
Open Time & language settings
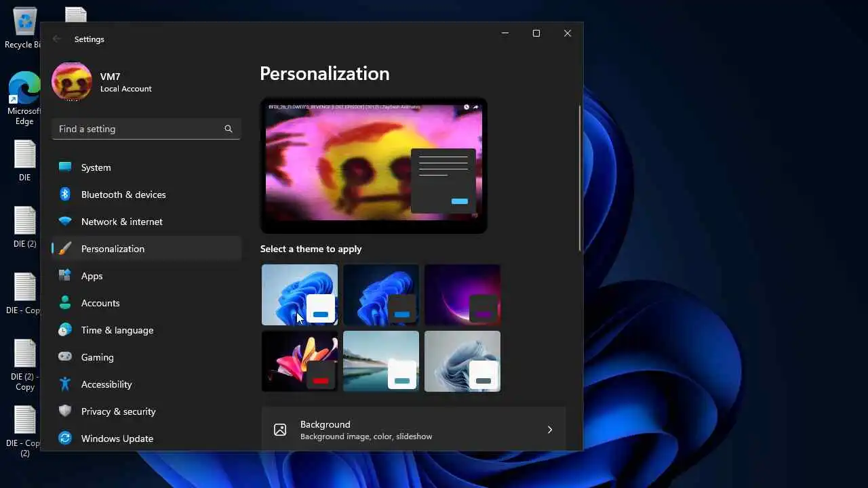[146, 330]
